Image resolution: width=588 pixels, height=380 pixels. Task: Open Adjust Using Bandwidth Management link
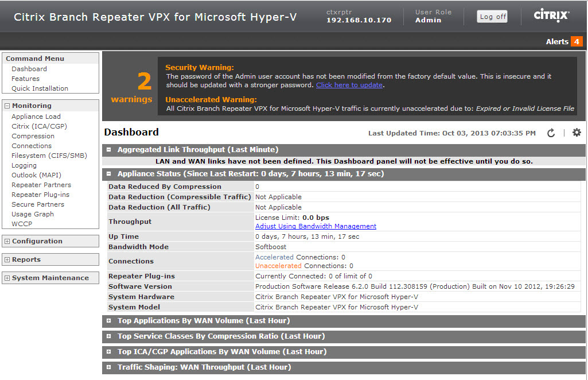(x=316, y=226)
